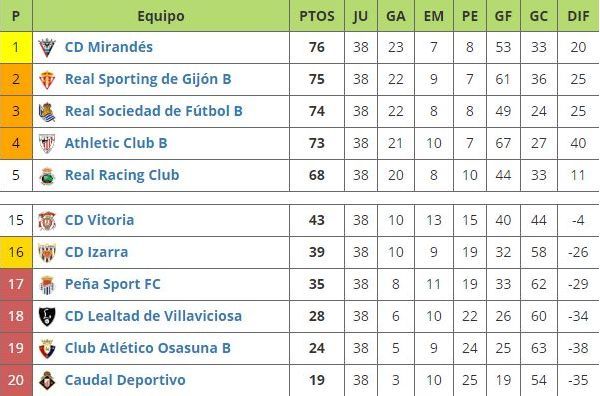Click the Real Sociedad de Fútbol B crest
Screen dimensions: 600x396
coord(47,112)
